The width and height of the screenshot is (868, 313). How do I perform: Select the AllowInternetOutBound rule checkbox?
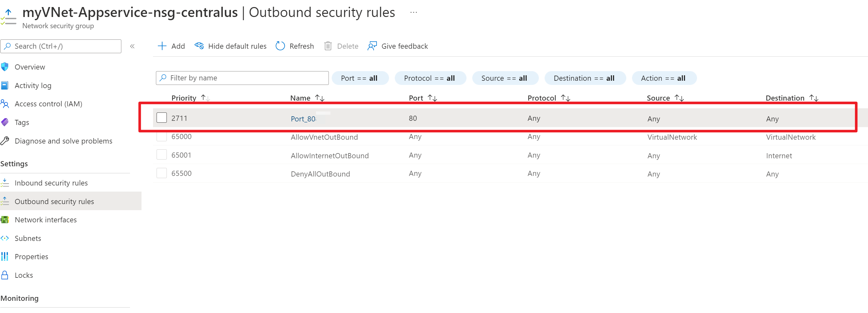162,155
